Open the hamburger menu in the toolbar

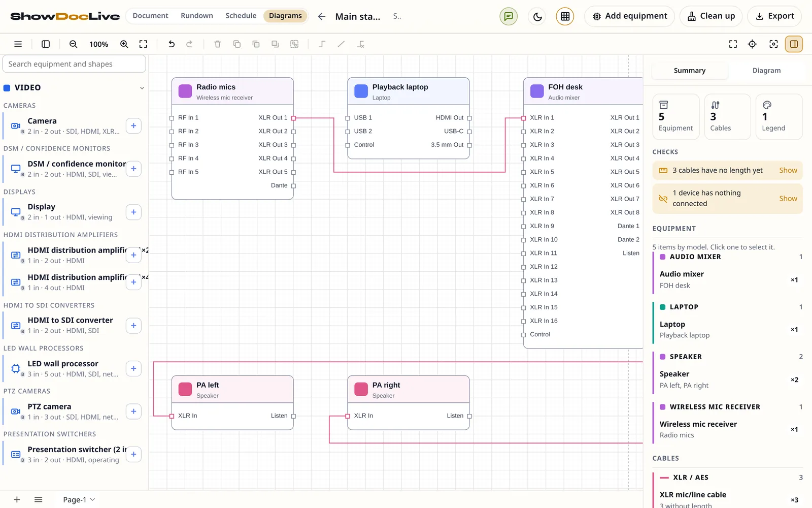tap(18, 44)
